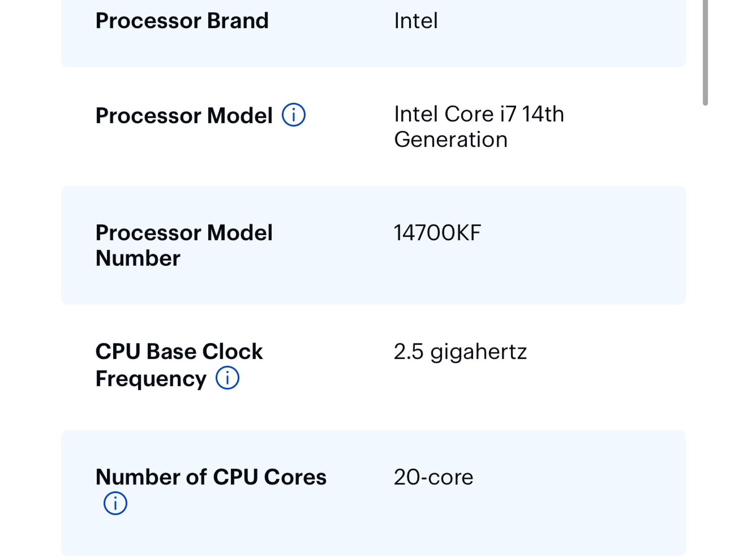
Task: Select the word gigahertz
Action: [479, 353]
